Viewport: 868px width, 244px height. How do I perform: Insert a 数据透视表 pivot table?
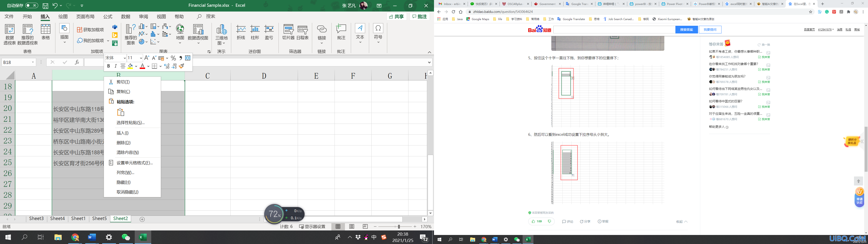10,35
